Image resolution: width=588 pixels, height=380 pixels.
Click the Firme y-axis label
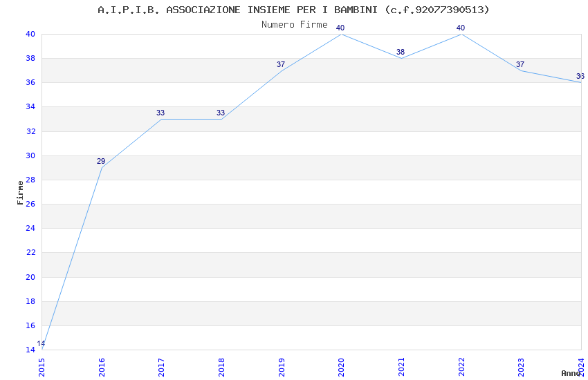coord(20,193)
